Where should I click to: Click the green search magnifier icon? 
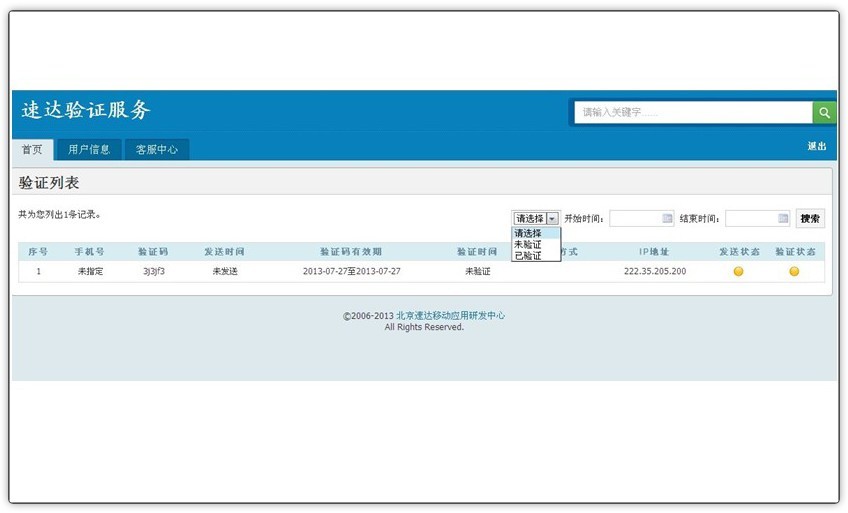point(824,112)
